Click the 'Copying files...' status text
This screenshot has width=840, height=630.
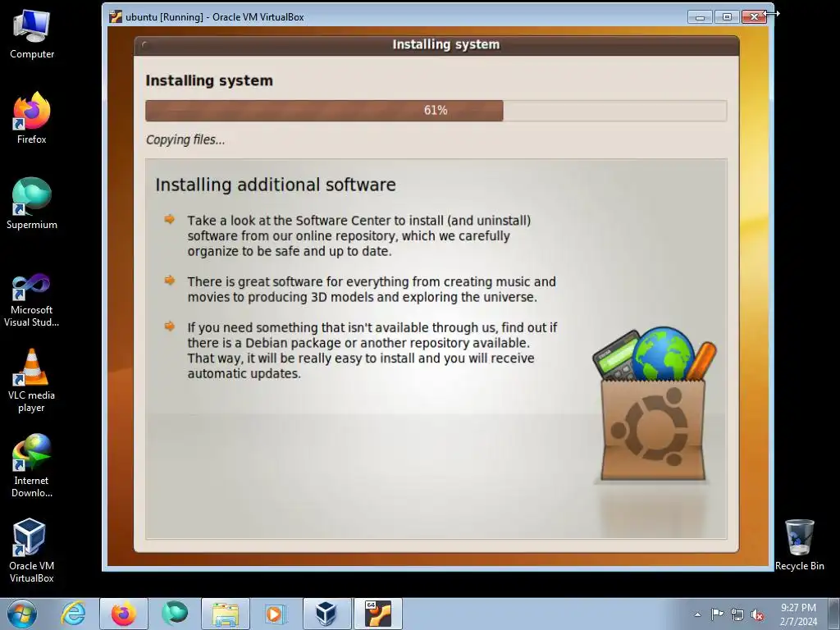[x=185, y=139]
